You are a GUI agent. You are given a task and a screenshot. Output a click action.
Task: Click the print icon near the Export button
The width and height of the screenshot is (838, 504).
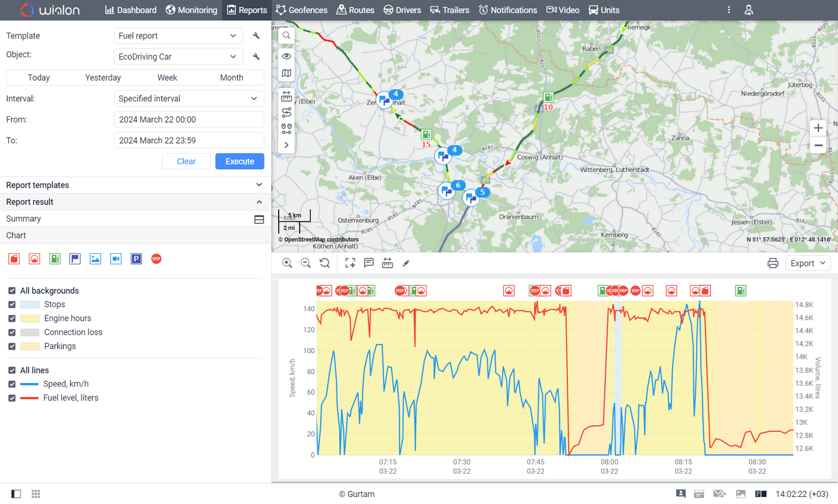pyautogui.click(x=773, y=262)
